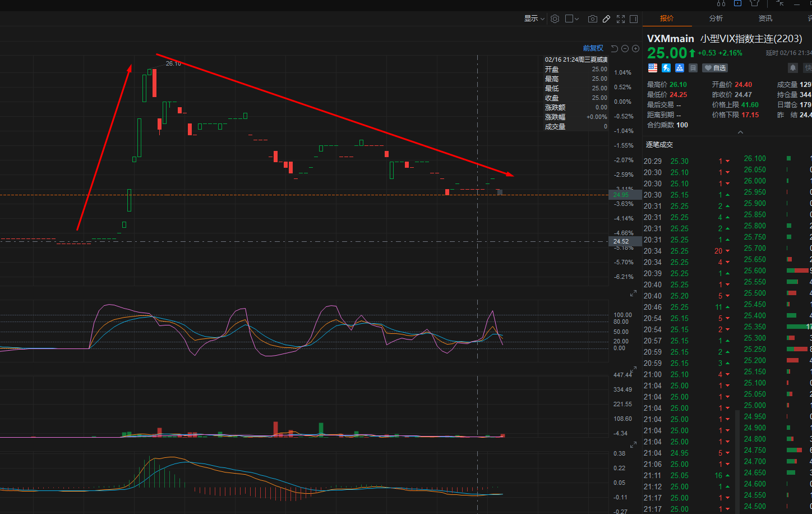
Task: Open the price alert bell
Action: coord(793,68)
